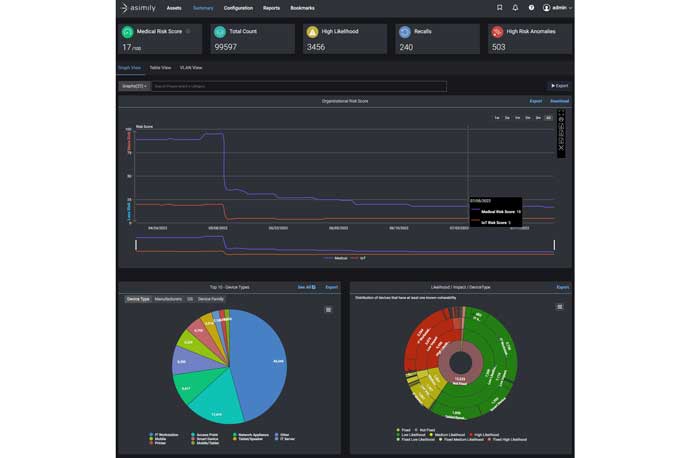Open the Likelihood sunburst chart menu icon
This screenshot has width=690, height=458.
[x=559, y=306]
